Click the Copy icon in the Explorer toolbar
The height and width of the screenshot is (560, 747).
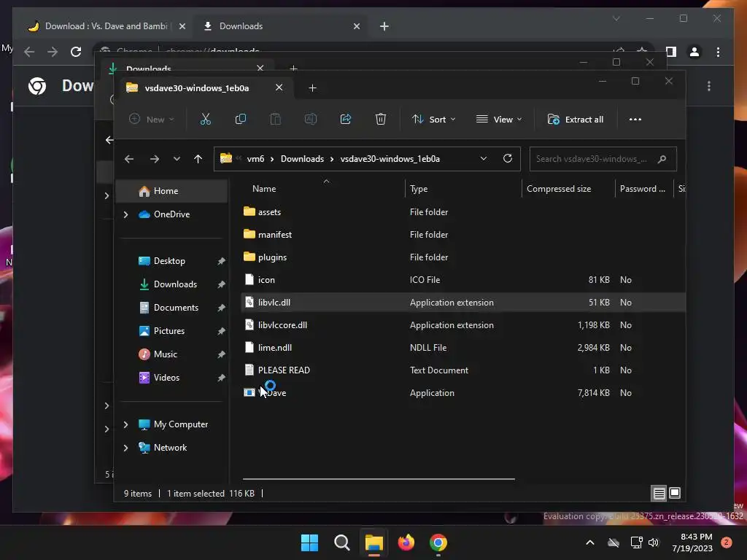(241, 119)
